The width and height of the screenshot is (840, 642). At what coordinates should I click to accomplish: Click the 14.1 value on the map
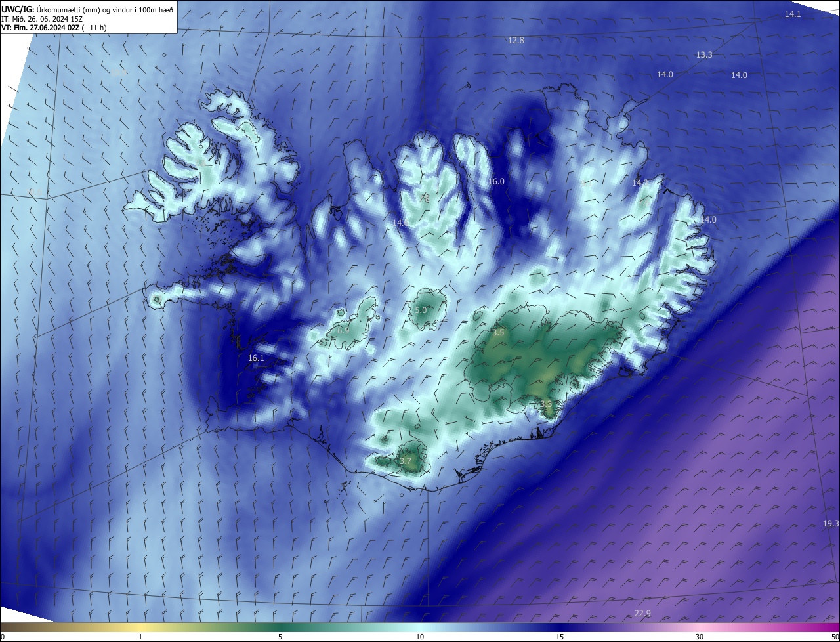click(x=793, y=14)
